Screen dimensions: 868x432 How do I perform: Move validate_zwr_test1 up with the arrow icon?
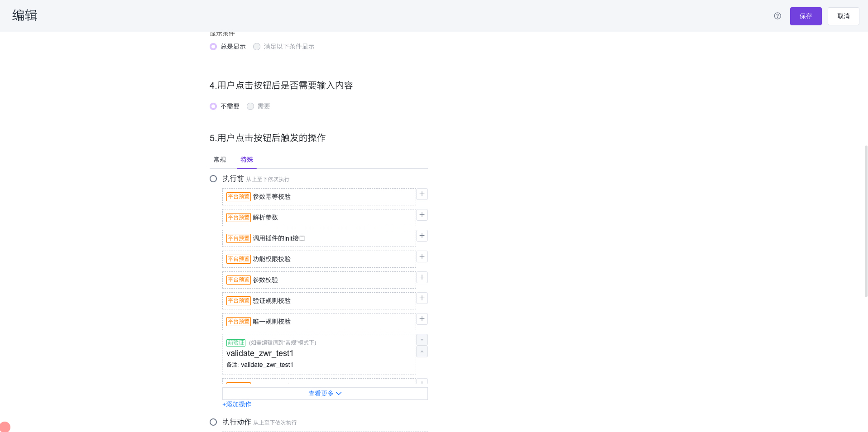422,351
